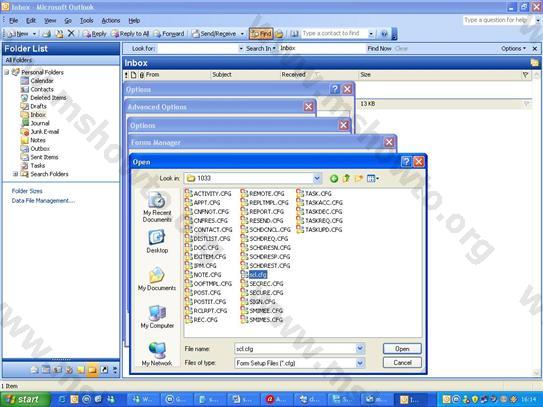Open the View menu

[x=50, y=20]
